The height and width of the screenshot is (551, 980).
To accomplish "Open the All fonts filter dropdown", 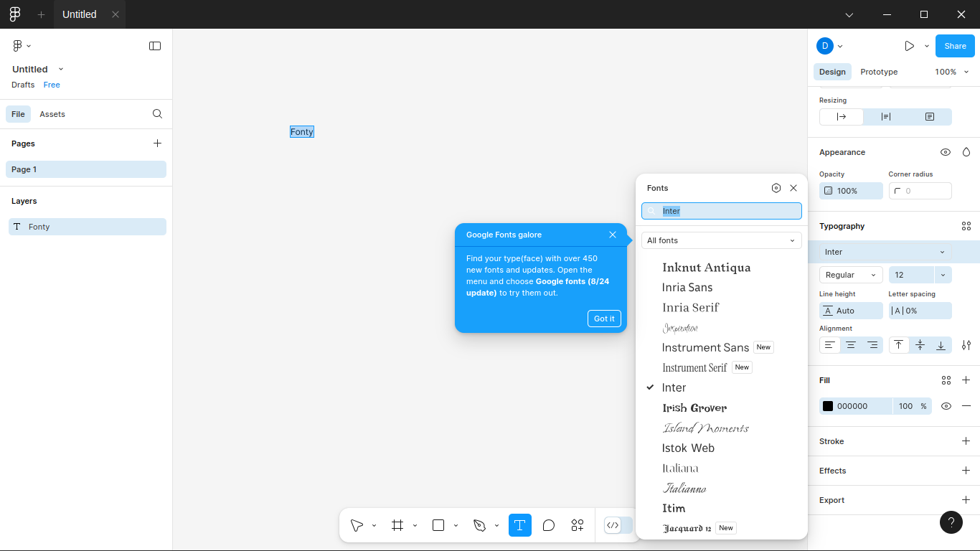I will [721, 240].
